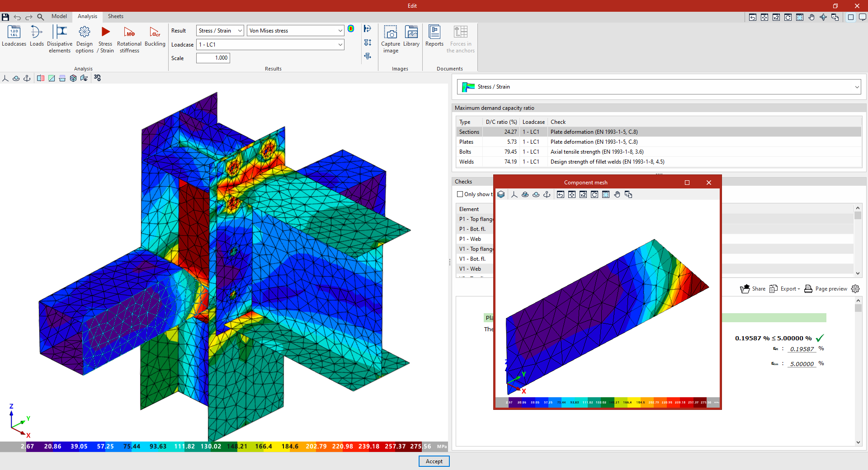Select the Bolts row in D/C ratio table
The height and width of the screenshot is (470, 868).
tap(659, 152)
